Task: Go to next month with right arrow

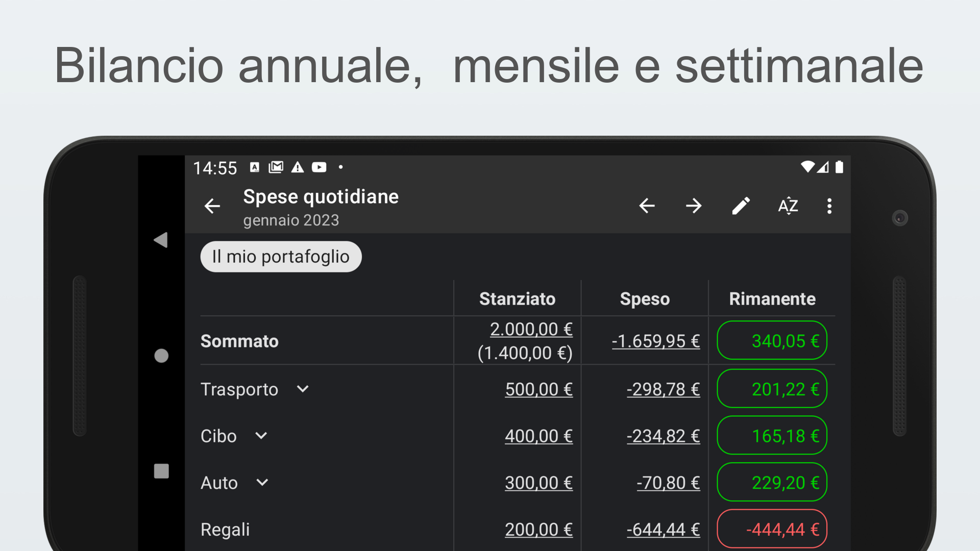Action: [x=694, y=206]
